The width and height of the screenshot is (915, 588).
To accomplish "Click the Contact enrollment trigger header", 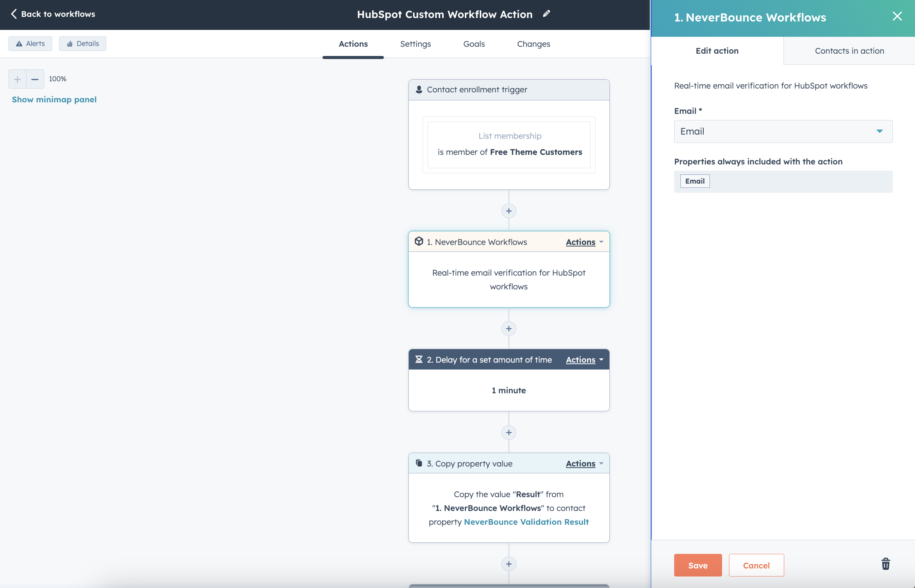I will pyautogui.click(x=509, y=90).
